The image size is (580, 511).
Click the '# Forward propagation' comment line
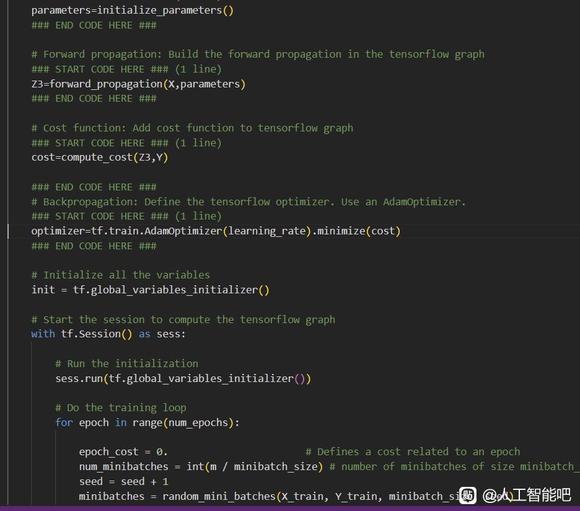point(258,54)
